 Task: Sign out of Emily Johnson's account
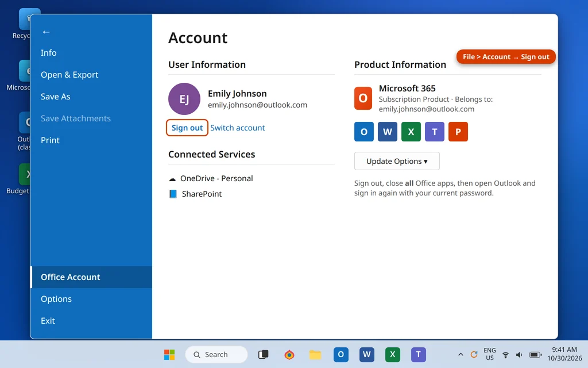(187, 128)
